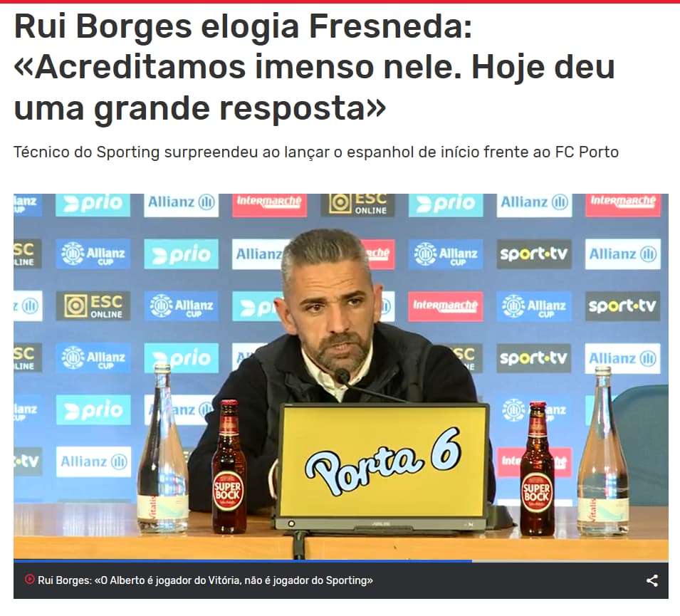Click the yellow Porta 6 laptop screen
The image size is (680, 616).
[x=383, y=461]
